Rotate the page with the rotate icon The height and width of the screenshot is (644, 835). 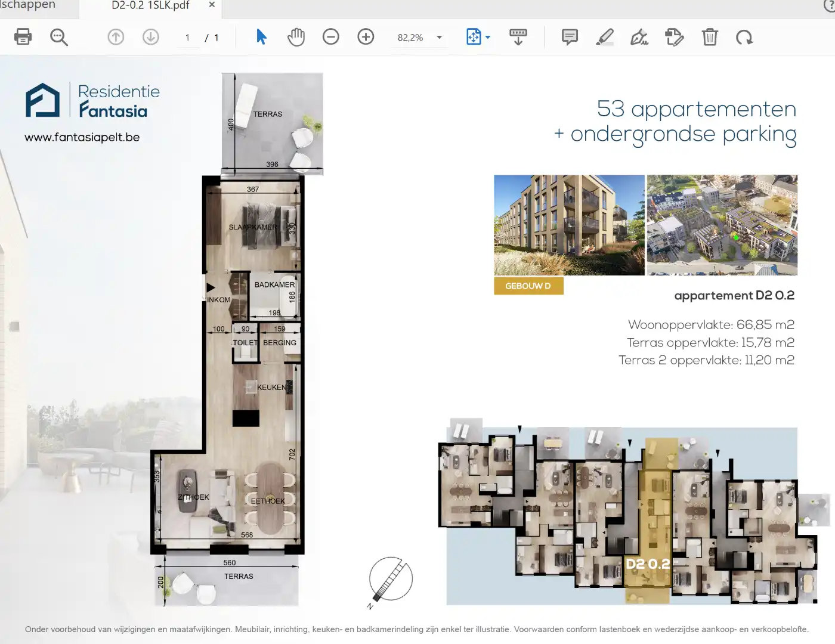(x=744, y=38)
